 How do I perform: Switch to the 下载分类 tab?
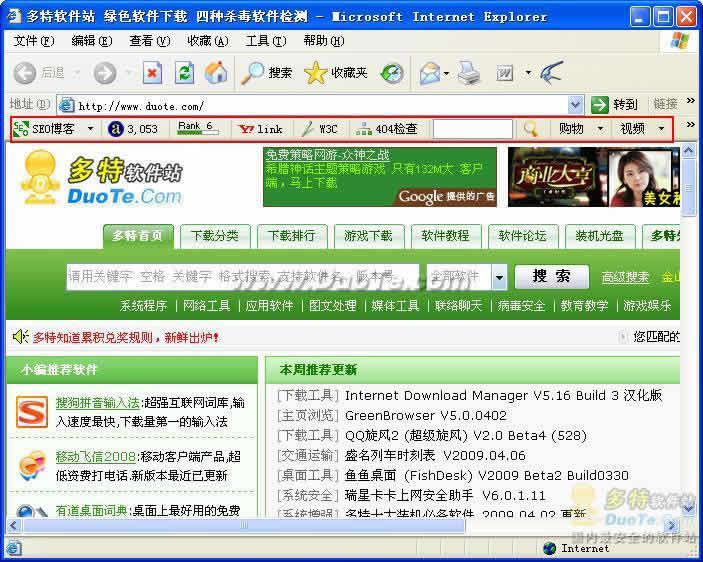tap(215, 236)
